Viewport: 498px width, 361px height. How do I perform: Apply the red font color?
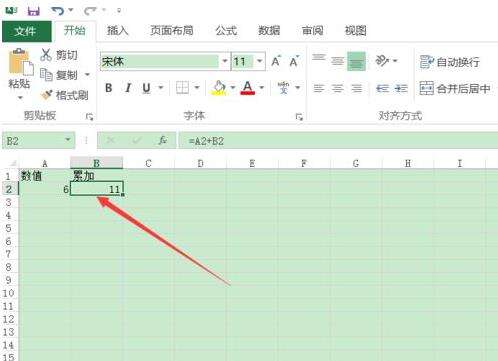247,88
